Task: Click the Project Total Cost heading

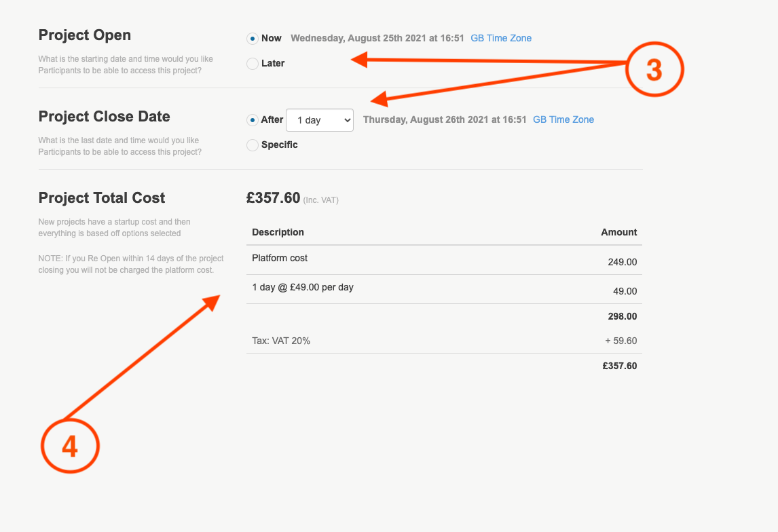Action: [x=102, y=198]
